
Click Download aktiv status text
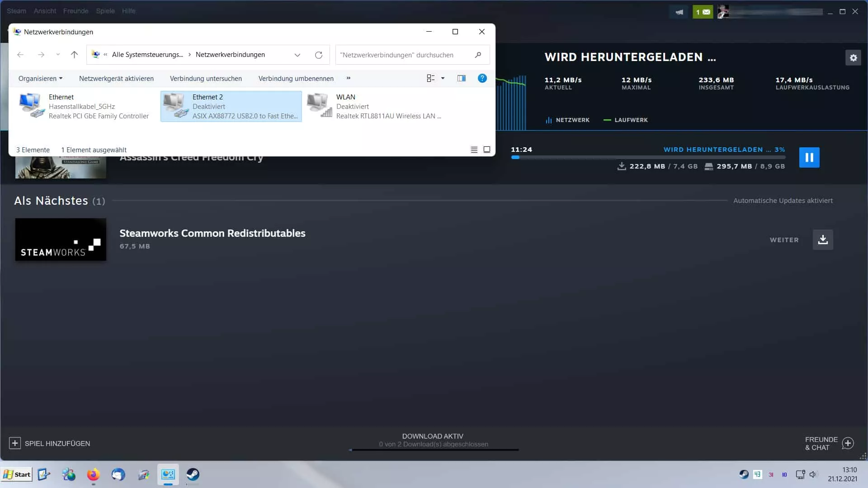click(433, 436)
